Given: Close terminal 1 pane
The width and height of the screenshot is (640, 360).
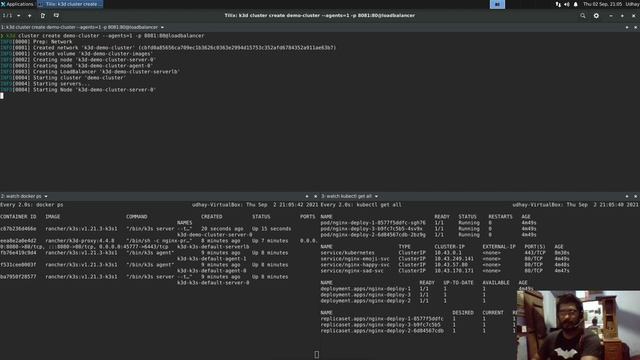Looking at the screenshot, I should point(635,27).
